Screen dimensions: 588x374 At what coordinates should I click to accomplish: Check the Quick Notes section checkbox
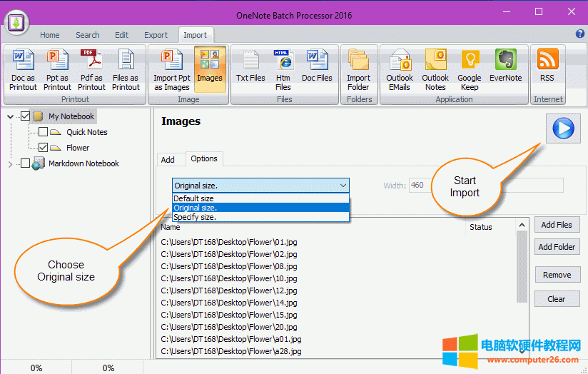(43, 132)
